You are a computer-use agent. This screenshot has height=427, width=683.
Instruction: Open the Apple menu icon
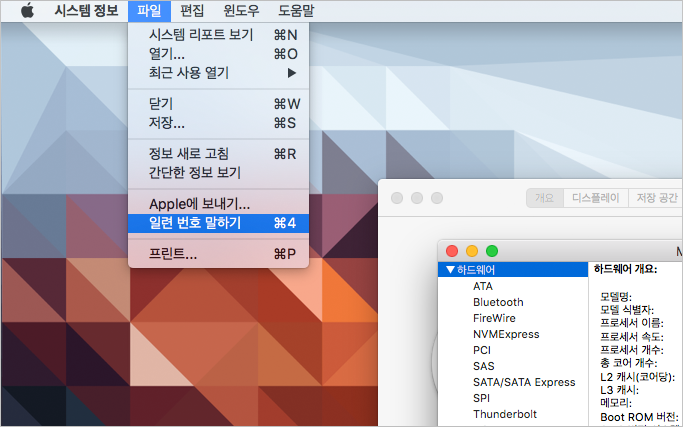[27, 10]
